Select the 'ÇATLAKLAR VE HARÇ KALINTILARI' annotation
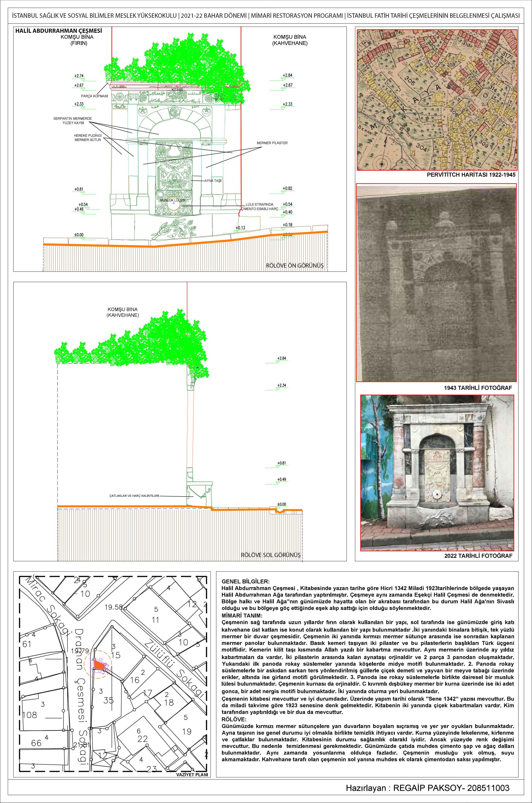 tap(134, 496)
